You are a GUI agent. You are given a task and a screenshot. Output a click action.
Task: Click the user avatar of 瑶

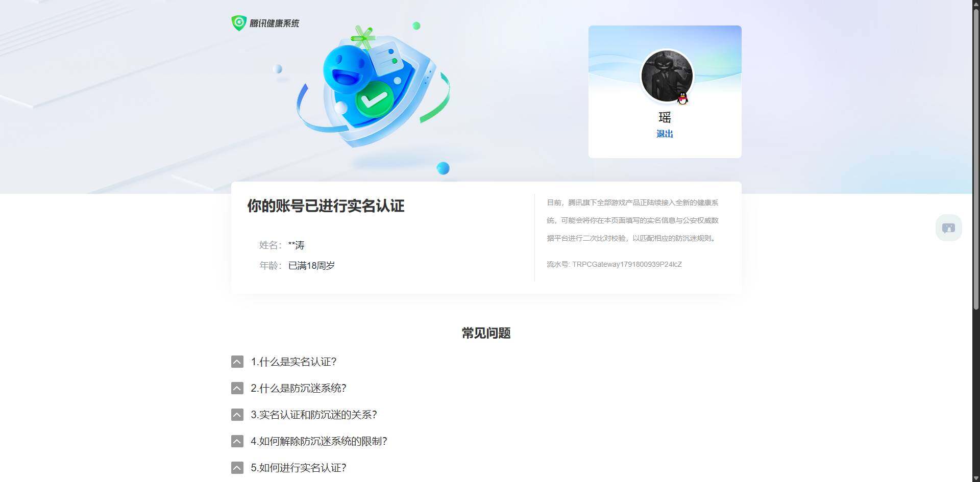click(667, 76)
